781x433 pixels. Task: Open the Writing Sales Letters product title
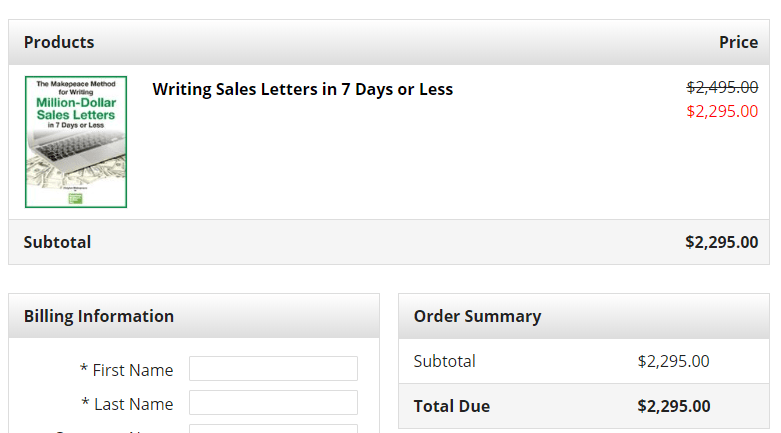click(302, 89)
